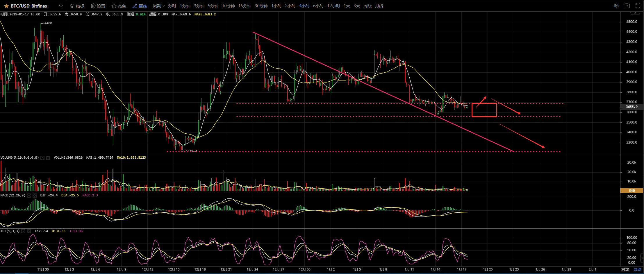The height and width of the screenshot is (274, 644).
Task: Remove the MACD indicator panel
Action: 34,195
